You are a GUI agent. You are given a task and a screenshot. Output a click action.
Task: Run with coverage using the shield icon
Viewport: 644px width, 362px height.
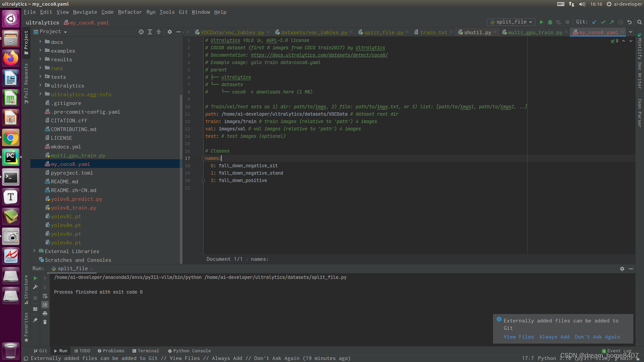click(x=559, y=22)
